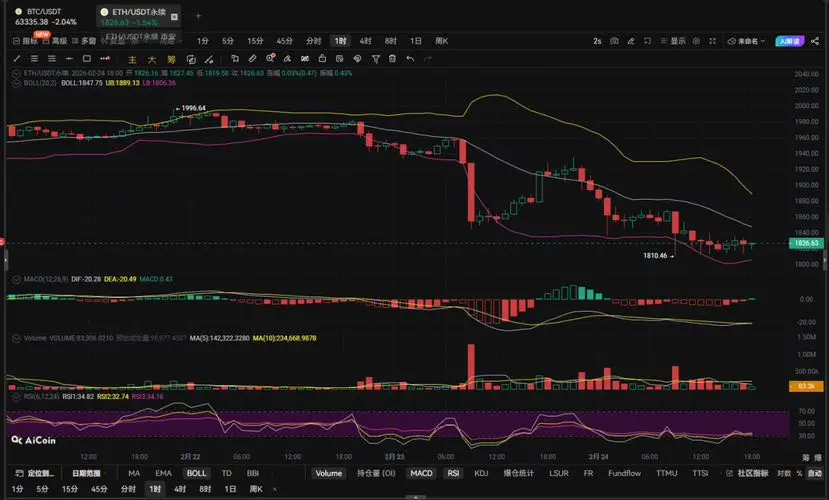This screenshot has height=500, width=829.
Task: Add a new chart tab with plus
Action: 198,16
